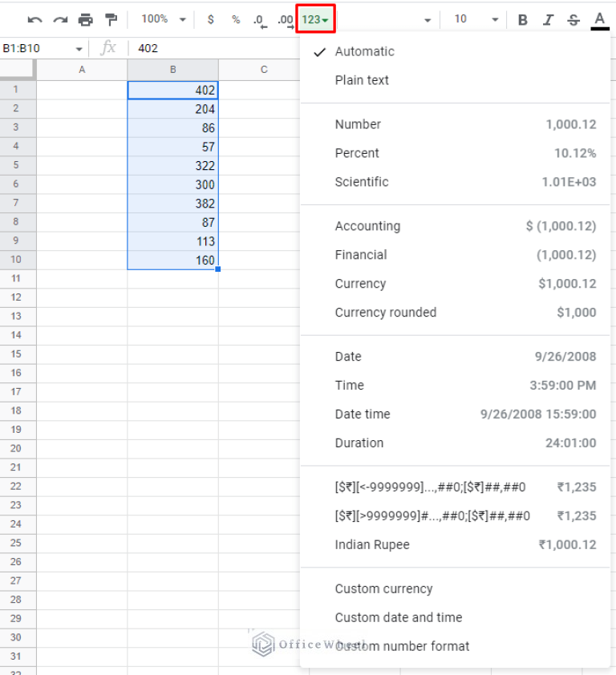Click Decrease decimal places icon
The width and height of the screenshot is (616, 675).
pyautogui.click(x=260, y=19)
